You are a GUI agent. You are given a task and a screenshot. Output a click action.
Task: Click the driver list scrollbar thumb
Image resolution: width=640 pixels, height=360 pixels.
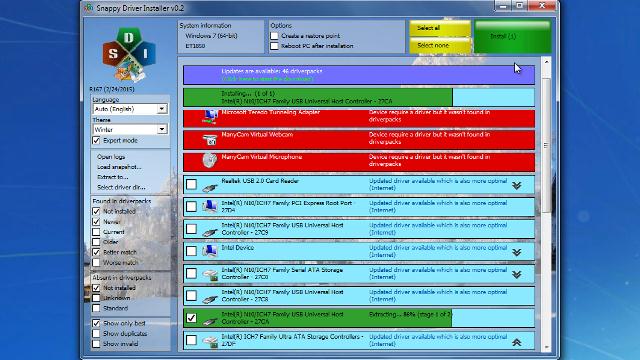coord(546,146)
